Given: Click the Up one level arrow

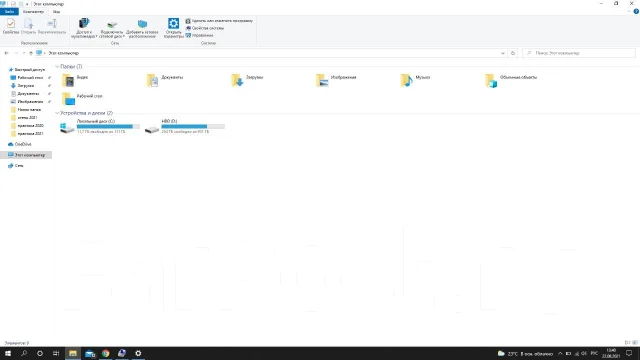Looking at the screenshot, I should tap(31, 53).
